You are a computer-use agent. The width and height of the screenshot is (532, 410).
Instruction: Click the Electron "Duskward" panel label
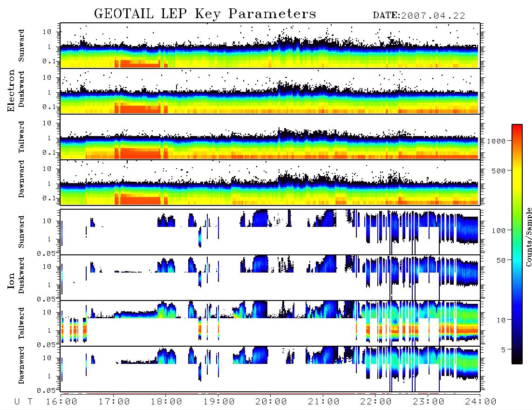(x=21, y=89)
